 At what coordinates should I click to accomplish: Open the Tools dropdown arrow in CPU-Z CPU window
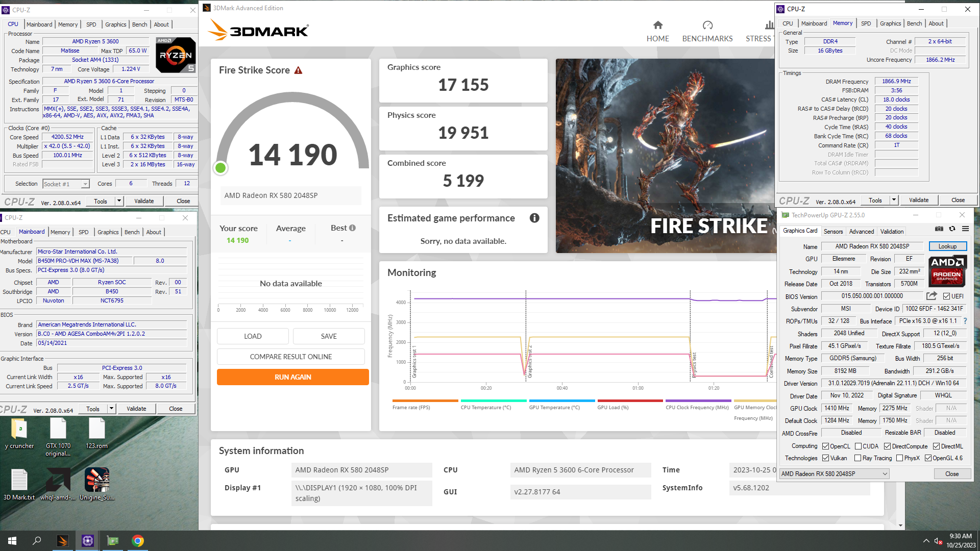click(119, 201)
